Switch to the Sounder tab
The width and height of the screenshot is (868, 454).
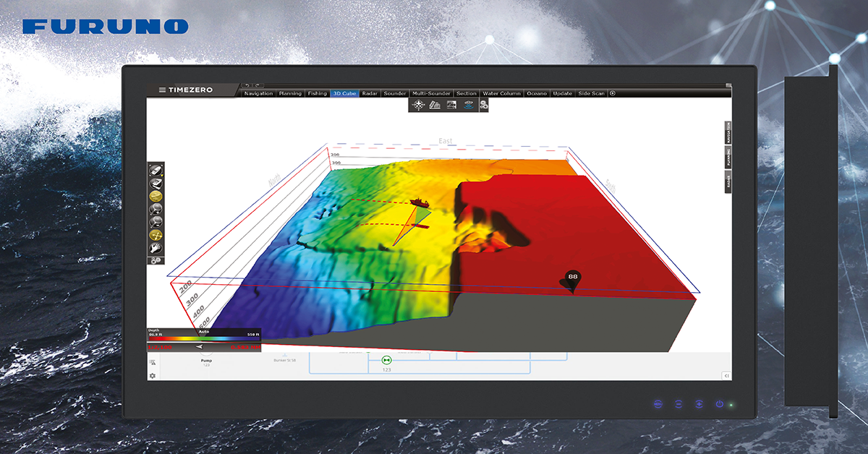tap(395, 93)
